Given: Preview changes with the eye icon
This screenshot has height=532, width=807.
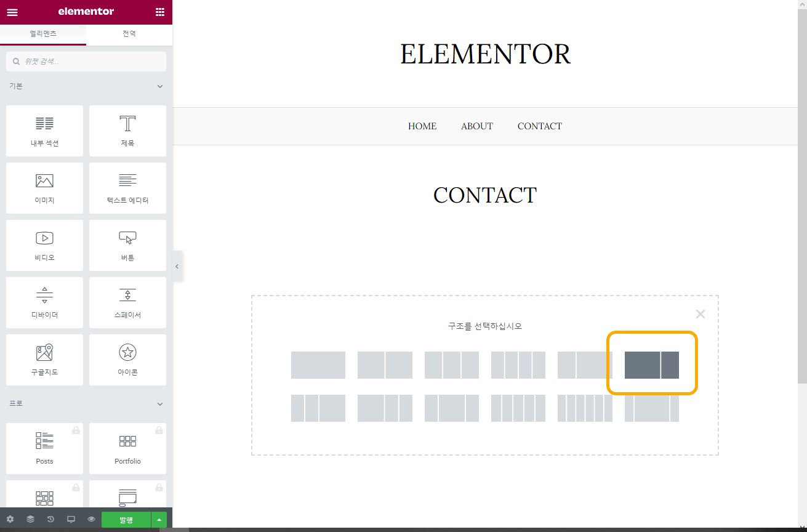Looking at the screenshot, I should point(91,520).
